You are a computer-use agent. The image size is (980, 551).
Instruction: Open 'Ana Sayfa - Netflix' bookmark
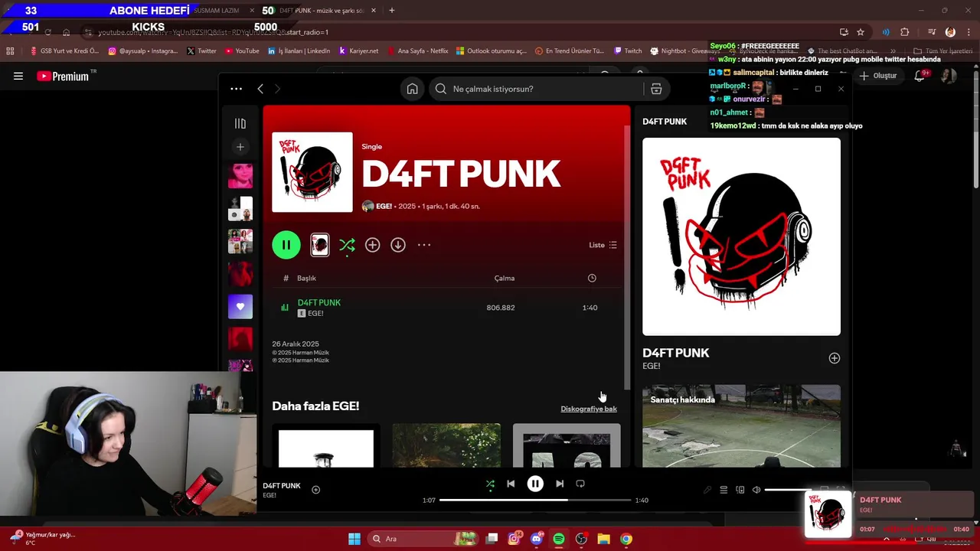tap(417, 51)
